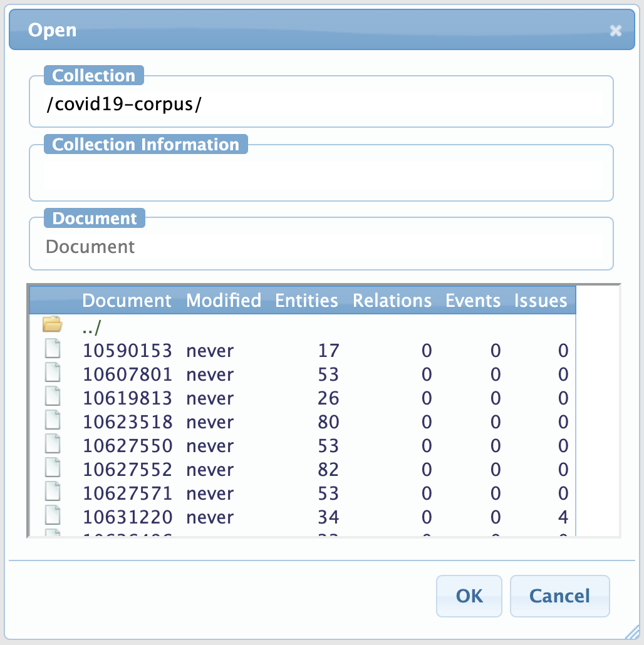
Task: Click file icon for document 10607801
Action: [53, 374]
